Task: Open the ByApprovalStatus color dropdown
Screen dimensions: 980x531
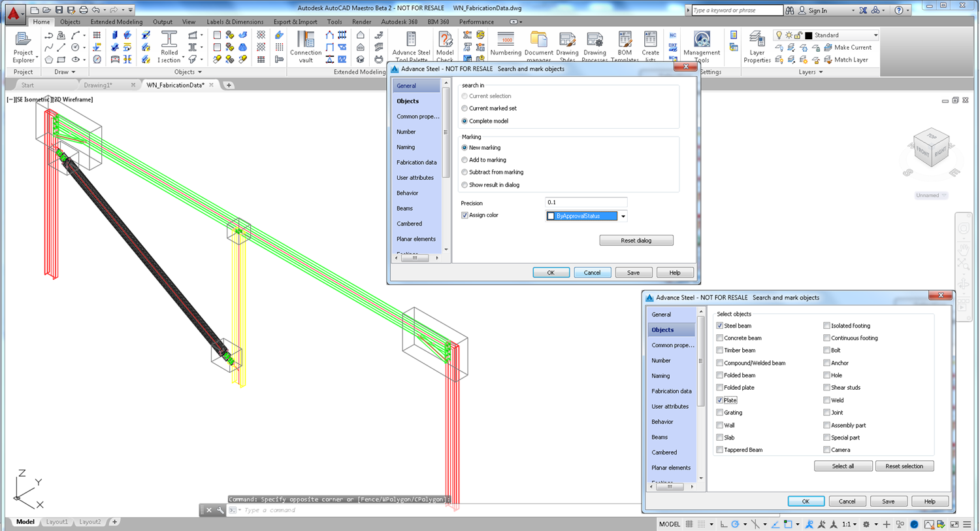Action: 623,216
